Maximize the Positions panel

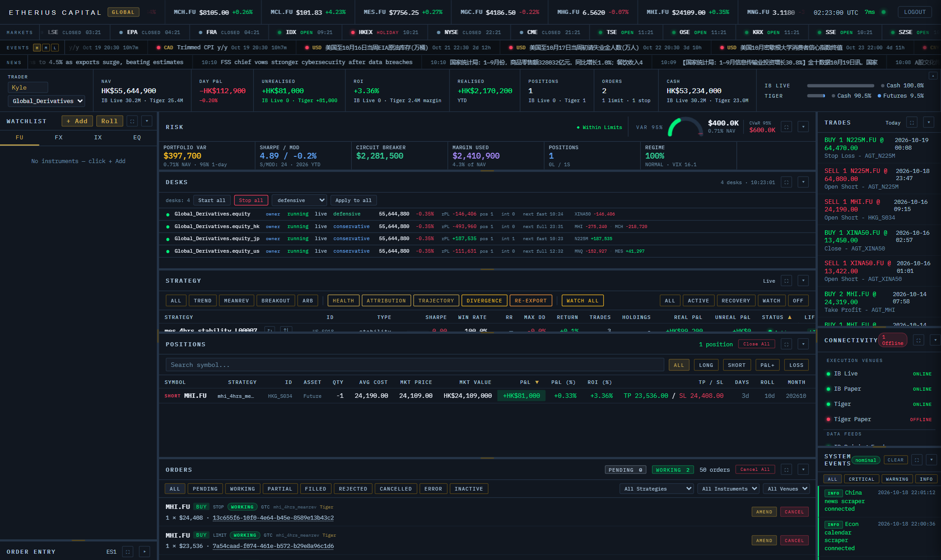786,344
